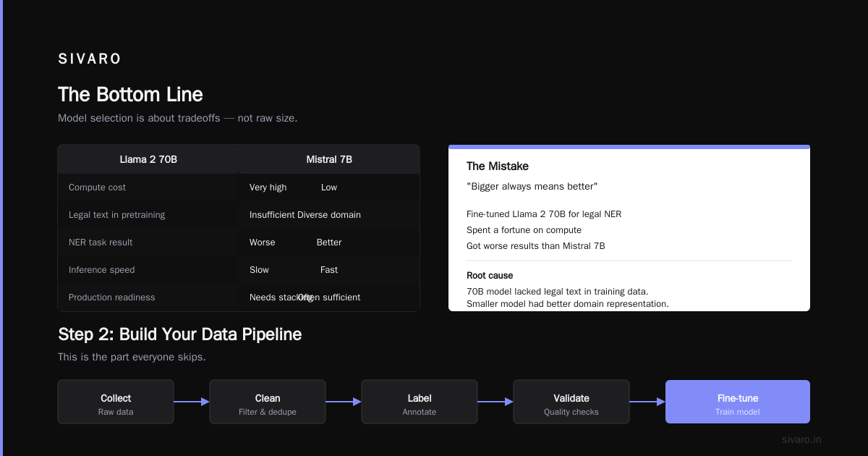Click the highlighted Fine-tune step box
Screen dimensions: 868x456
click(x=738, y=402)
